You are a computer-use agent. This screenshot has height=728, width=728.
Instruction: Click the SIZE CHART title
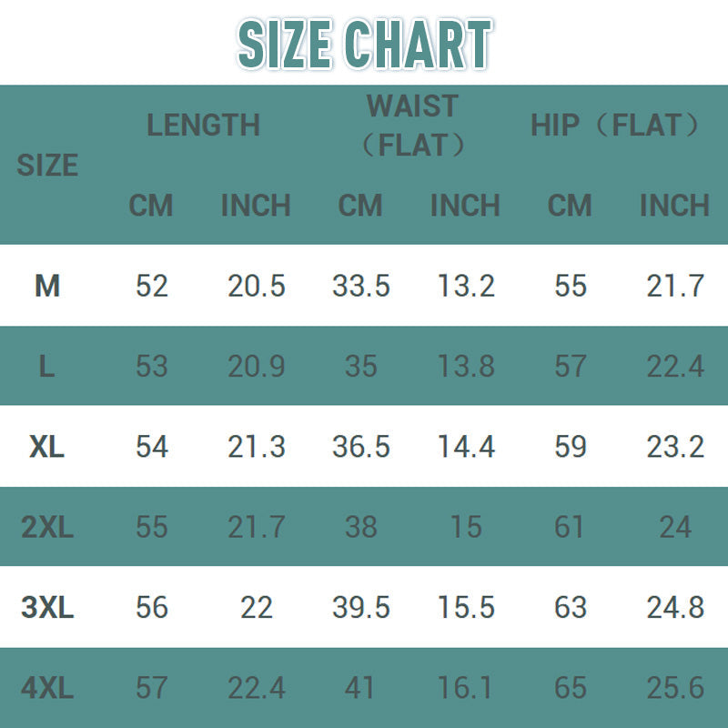365,45
